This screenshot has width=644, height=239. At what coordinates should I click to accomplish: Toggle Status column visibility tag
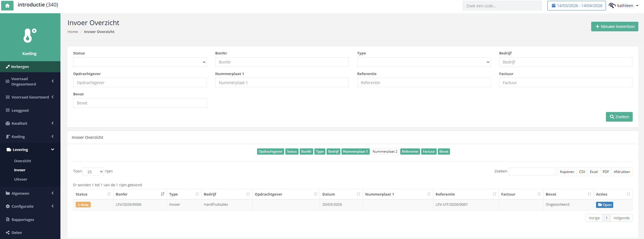tap(292, 152)
